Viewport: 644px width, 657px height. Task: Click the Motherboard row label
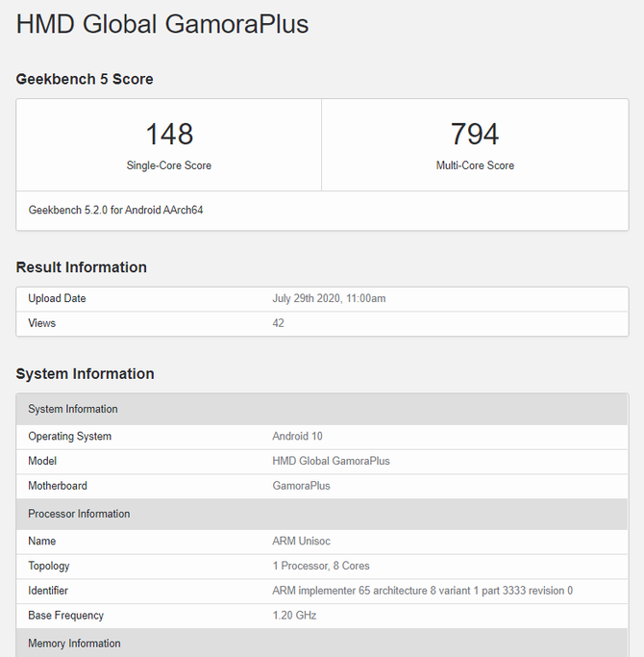[x=58, y=486]
